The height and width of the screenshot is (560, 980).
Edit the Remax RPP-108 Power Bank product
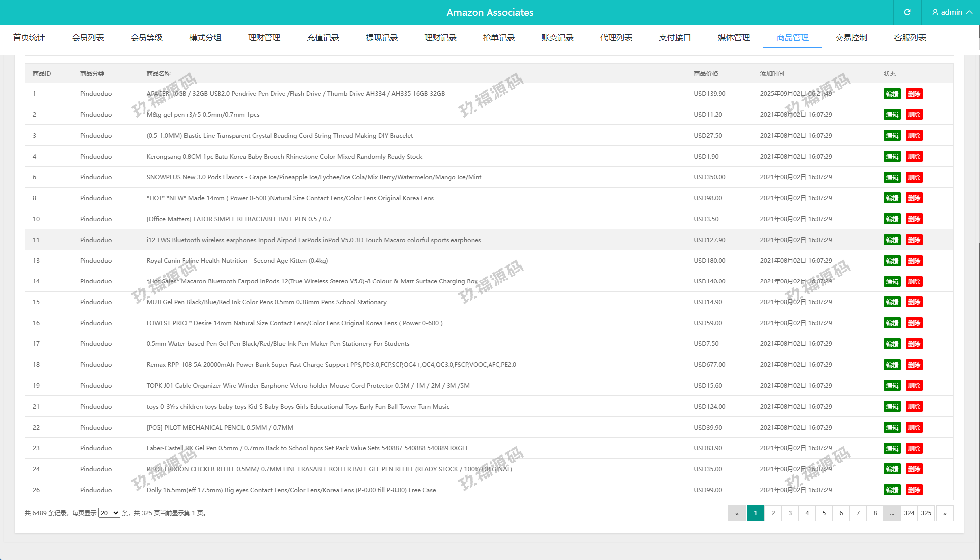click(892, 365)
